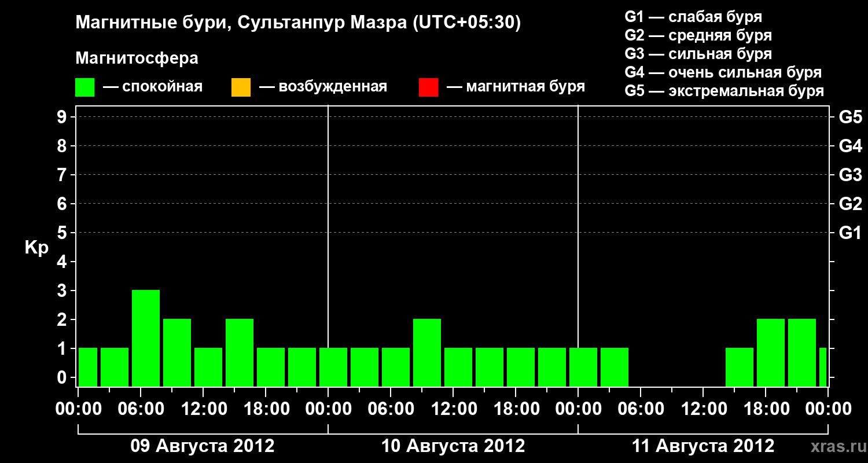Screen dimensions: 868x463
Task: Click the '9' value on Kp axis
Action: (63, 117)
